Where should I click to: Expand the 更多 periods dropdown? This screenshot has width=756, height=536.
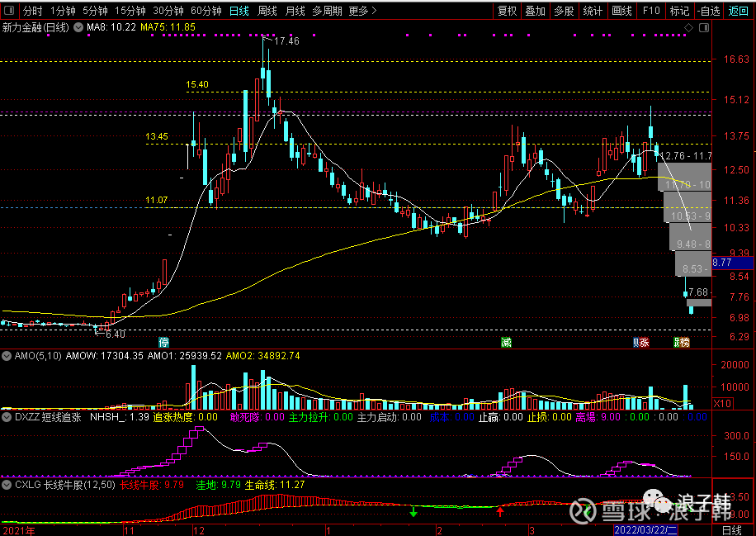coord(362,11)
